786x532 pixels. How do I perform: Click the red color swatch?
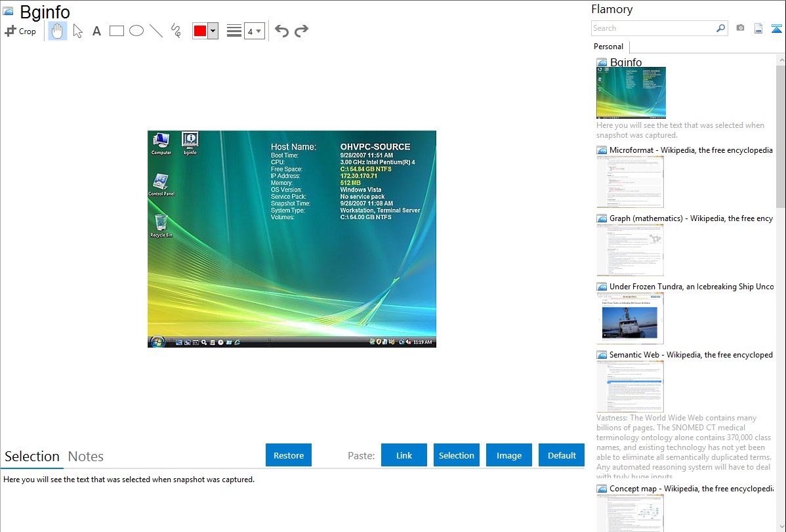[x=200, y=31]
